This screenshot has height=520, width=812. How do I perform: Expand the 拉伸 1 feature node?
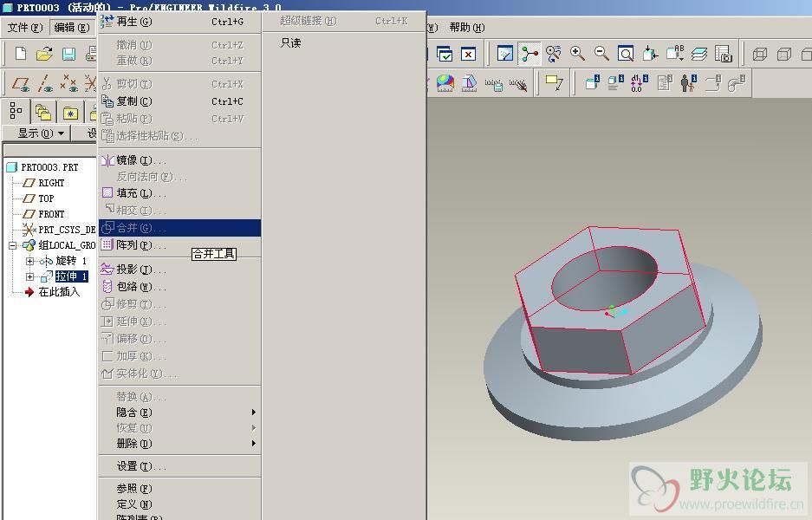[x=30, y=276]
